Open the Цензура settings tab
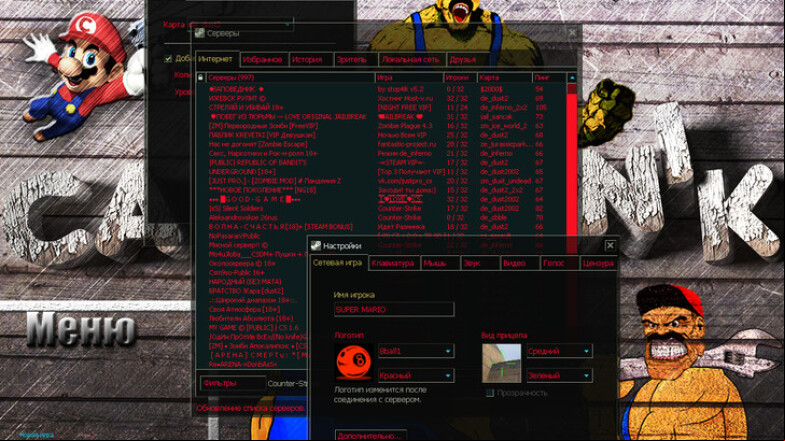Screen dimensions: 785x441 [598, 263]
